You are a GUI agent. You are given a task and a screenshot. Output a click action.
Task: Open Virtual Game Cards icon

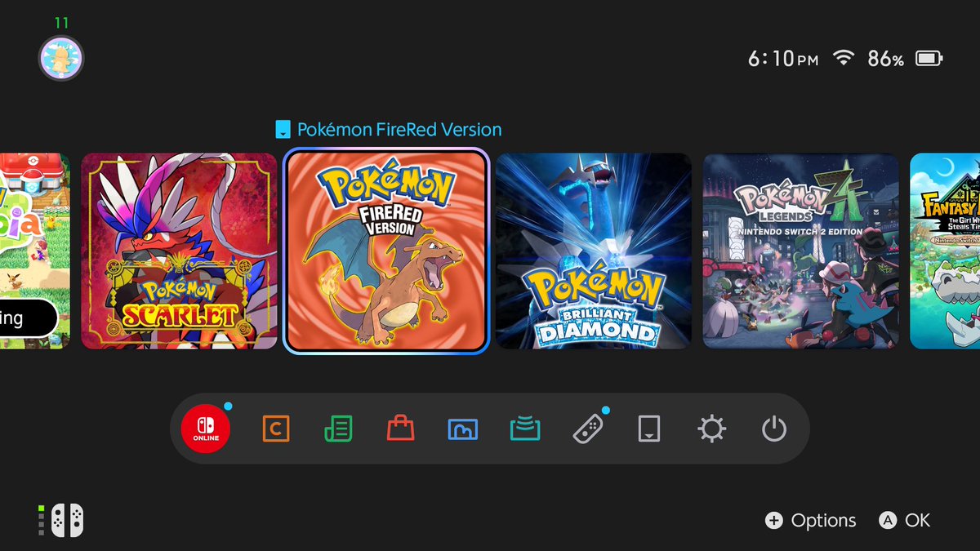point(649,429)
